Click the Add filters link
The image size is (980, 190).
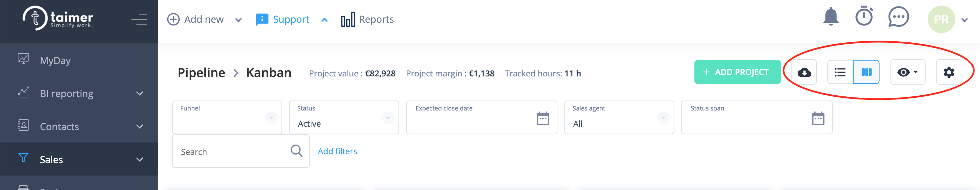[338, 151]
